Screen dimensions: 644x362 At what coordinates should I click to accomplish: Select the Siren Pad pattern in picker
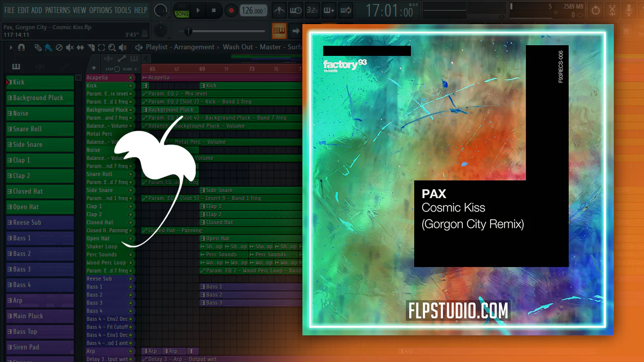[x=40, y=347]
